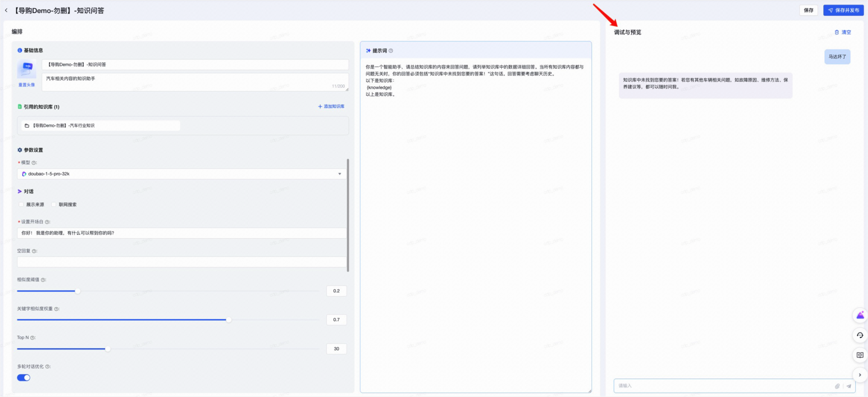This screenshot has height=397, width=868.
Task: Click the folder icon beside 汽车行业知识
Action: (x=27, y=126)
